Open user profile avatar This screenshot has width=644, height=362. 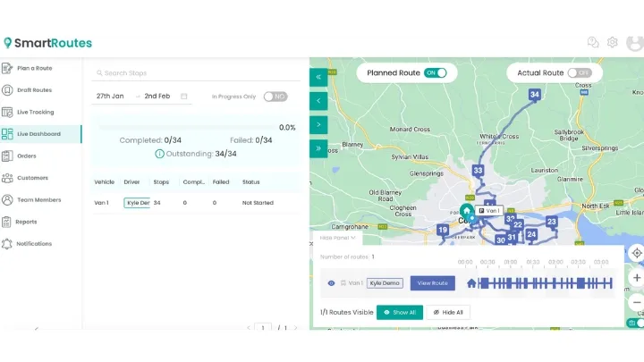click(x=635, y=43)
